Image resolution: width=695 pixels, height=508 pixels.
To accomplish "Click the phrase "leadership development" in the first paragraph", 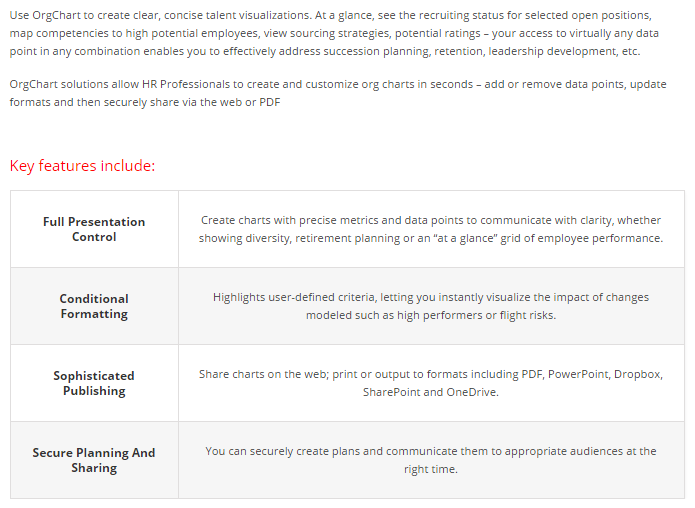I will click(x=557, y=52).
